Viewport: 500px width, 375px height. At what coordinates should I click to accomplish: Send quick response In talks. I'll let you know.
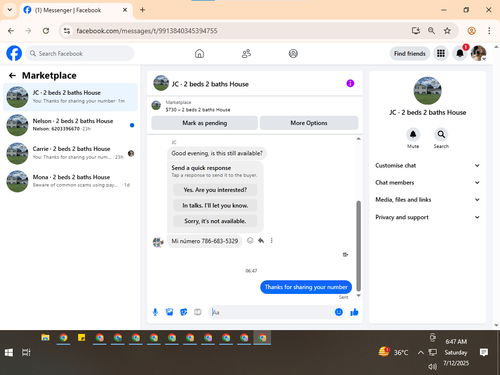click(x=215, y=205)
